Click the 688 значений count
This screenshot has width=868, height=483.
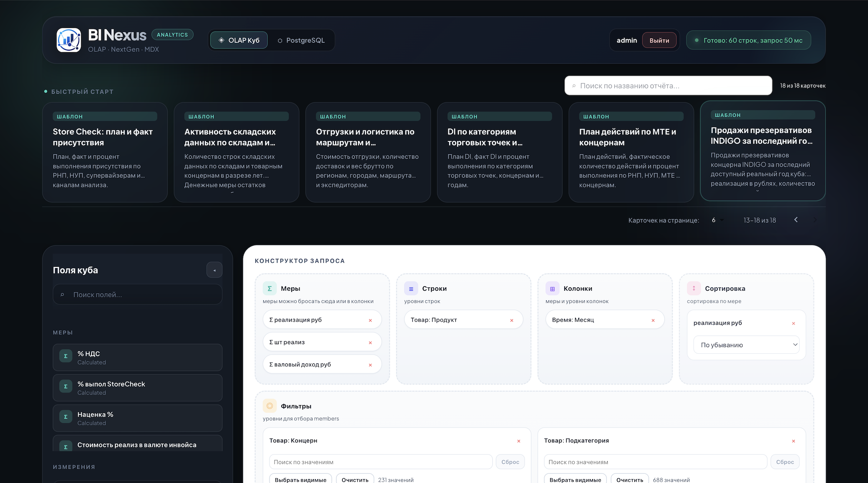coord(671,480)
